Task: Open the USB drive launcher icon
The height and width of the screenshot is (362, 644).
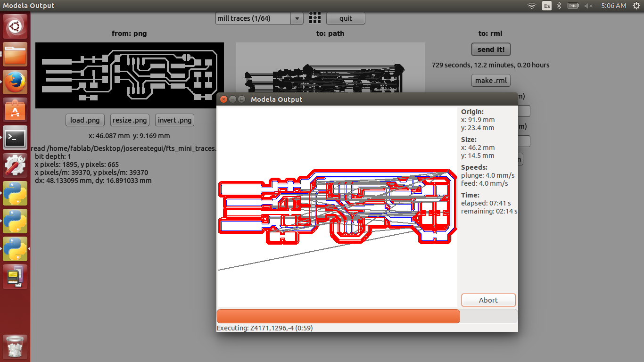Action: point(15,277)
